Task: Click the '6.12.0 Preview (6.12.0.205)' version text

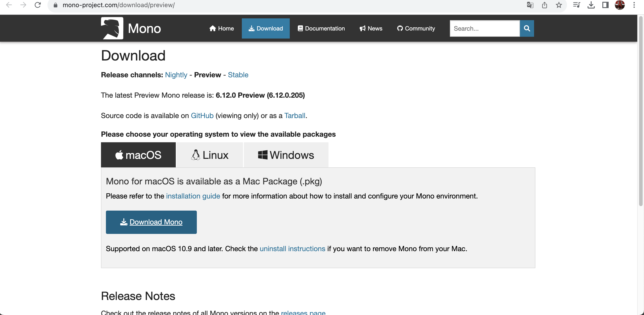Action: point(260,95)
